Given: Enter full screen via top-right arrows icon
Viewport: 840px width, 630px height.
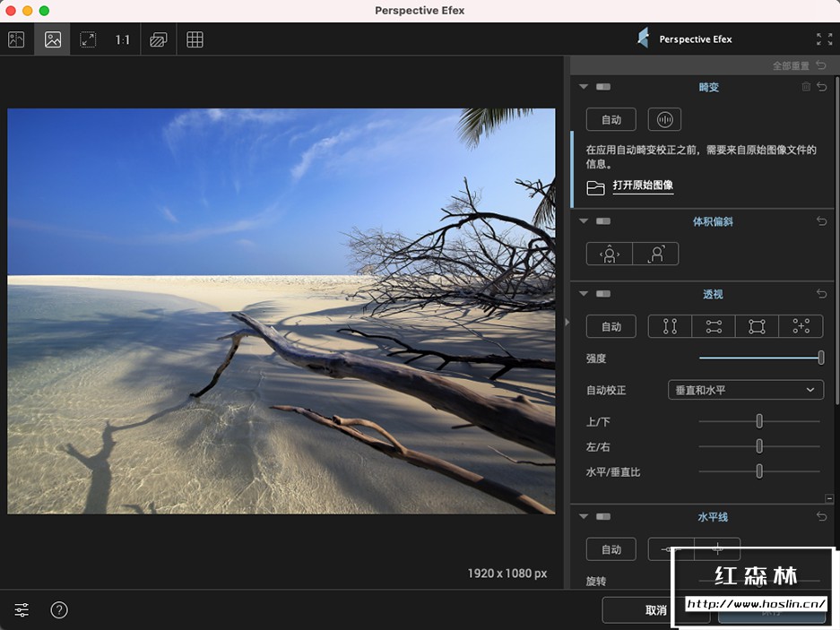Looking at the screenshot, I should point(824,39).
